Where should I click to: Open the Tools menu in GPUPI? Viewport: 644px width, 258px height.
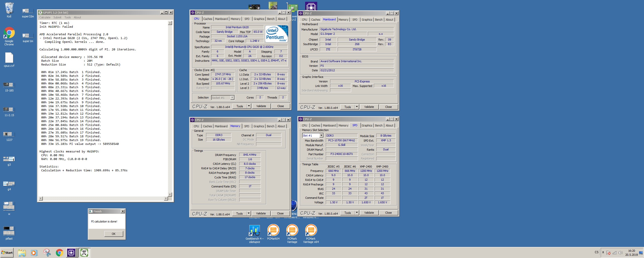coord(68,17)
